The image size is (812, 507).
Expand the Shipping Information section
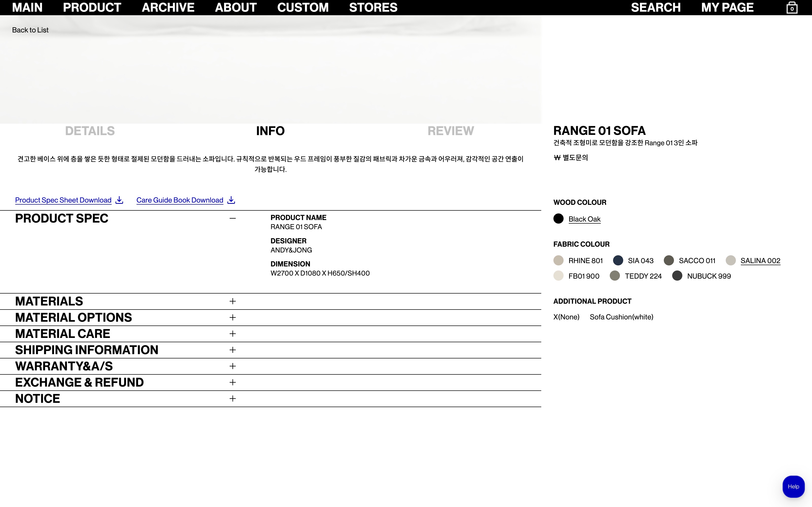click(87, 350)
